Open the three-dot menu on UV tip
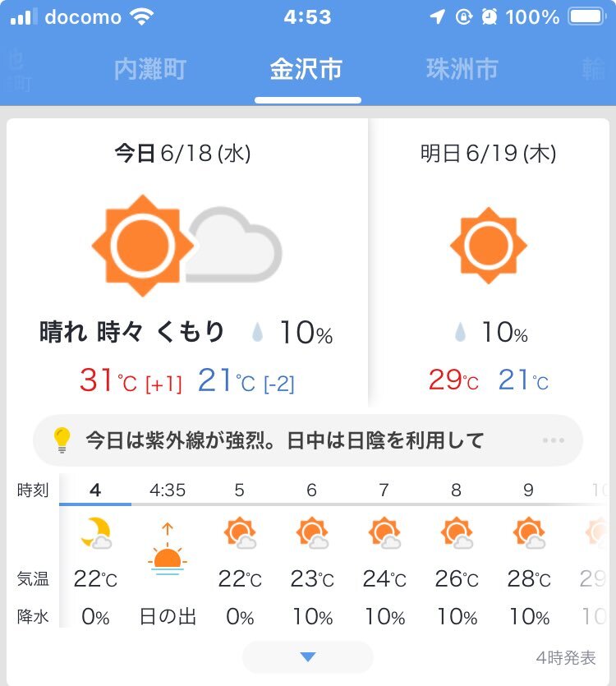 (554, 440)
